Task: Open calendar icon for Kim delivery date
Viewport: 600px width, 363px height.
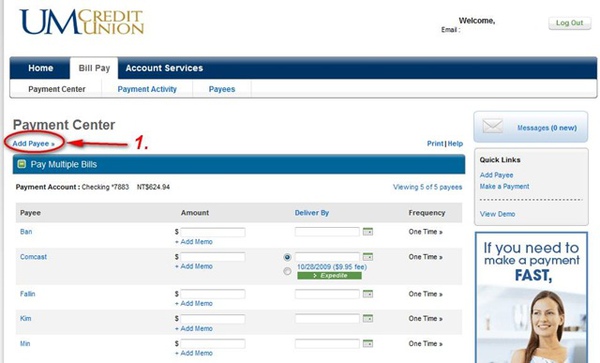Action: click(368, 318)
